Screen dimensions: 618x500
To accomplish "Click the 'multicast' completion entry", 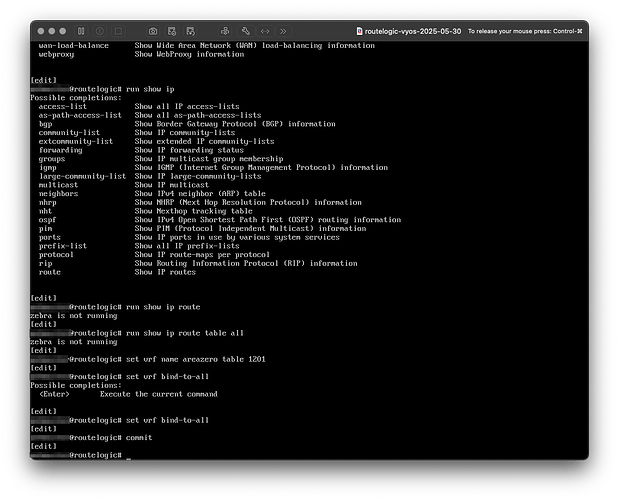I will tap(58, 185).
